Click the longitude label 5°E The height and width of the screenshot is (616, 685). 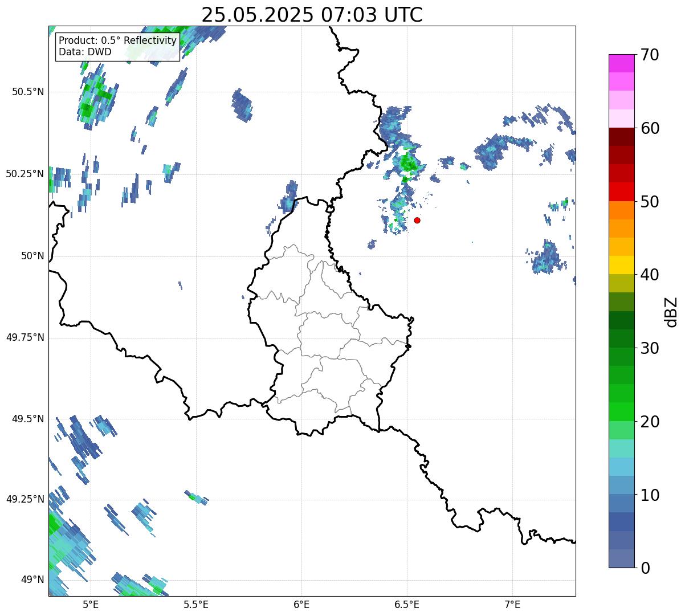[91, 604]
